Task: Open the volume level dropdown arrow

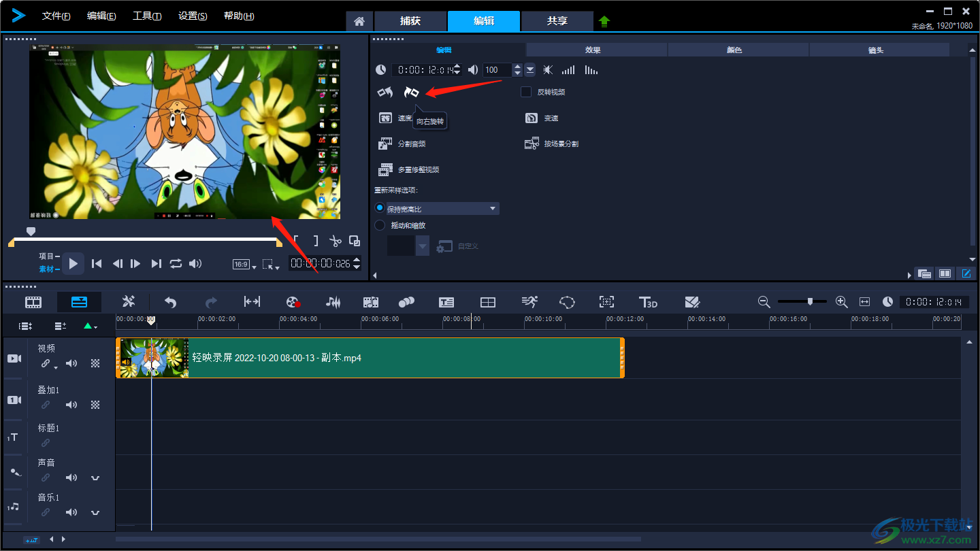Action: pos(529,69)
